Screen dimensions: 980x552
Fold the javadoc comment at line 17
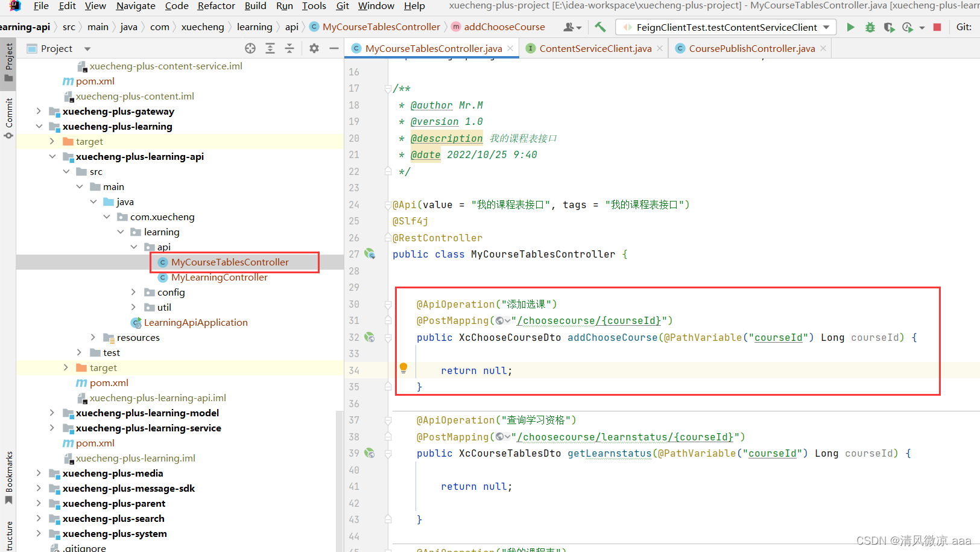388,89
